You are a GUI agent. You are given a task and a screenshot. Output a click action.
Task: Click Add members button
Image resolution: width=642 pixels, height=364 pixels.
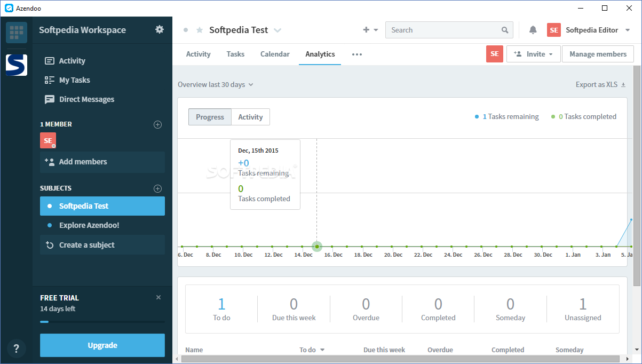pyautogui.click(x=102, y=162)
